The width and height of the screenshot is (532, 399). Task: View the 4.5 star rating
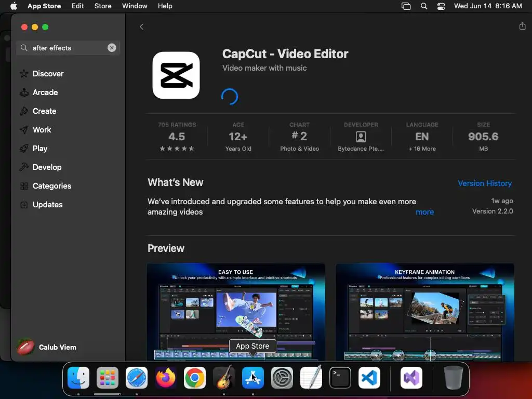coord(177,137)
